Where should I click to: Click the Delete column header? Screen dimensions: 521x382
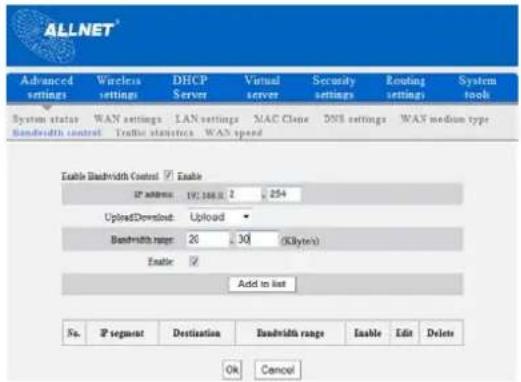coord(441,333)
